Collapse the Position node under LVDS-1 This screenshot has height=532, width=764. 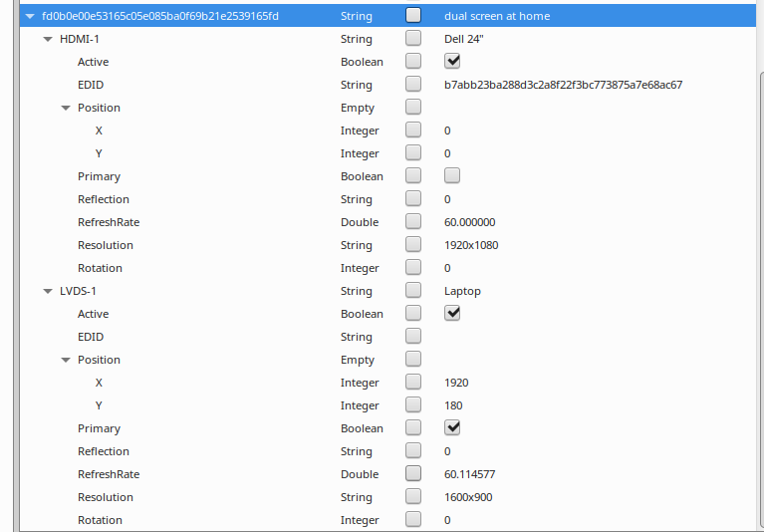66,360
